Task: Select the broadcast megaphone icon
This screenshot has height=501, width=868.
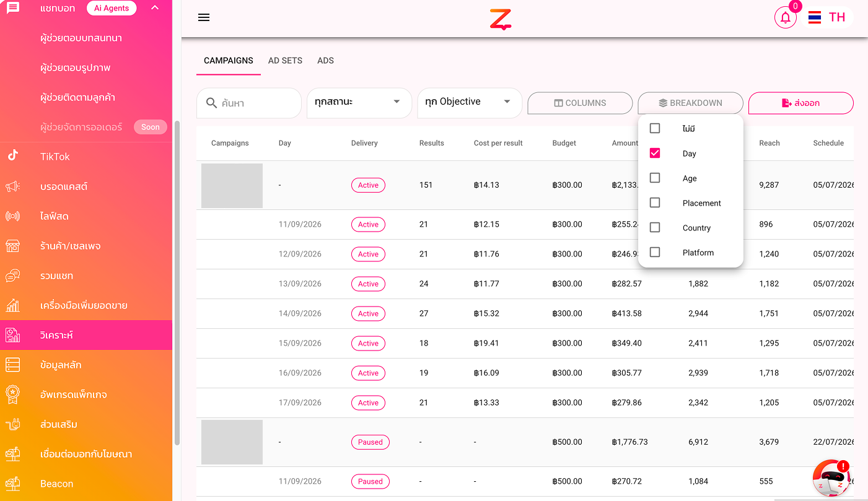Action: [13, 186]
